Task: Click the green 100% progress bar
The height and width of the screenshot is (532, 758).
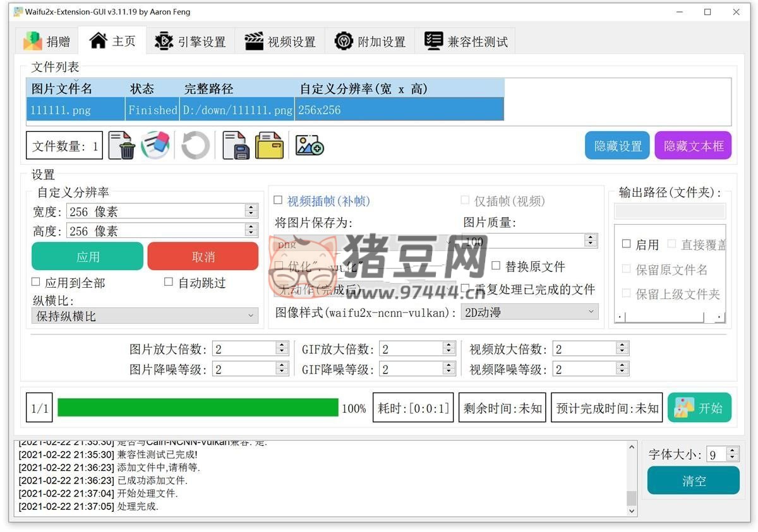Action: (x=198, y=408)
